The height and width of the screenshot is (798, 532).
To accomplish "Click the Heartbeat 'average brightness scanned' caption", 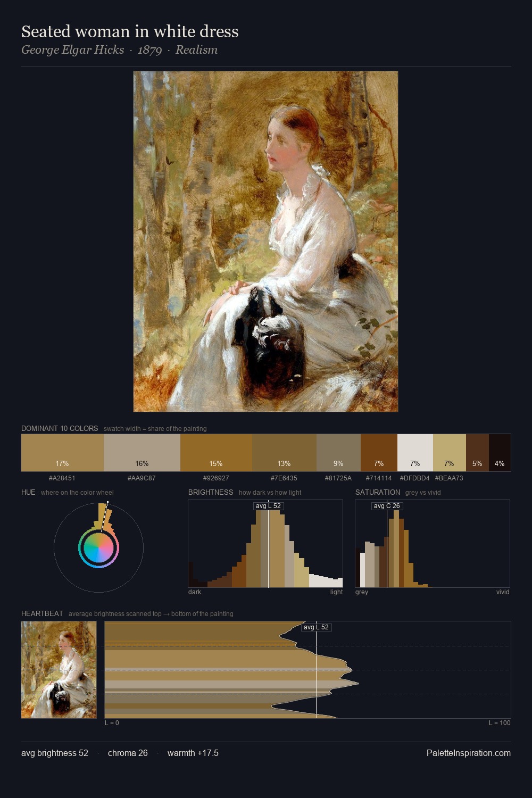I will point(151,614).
